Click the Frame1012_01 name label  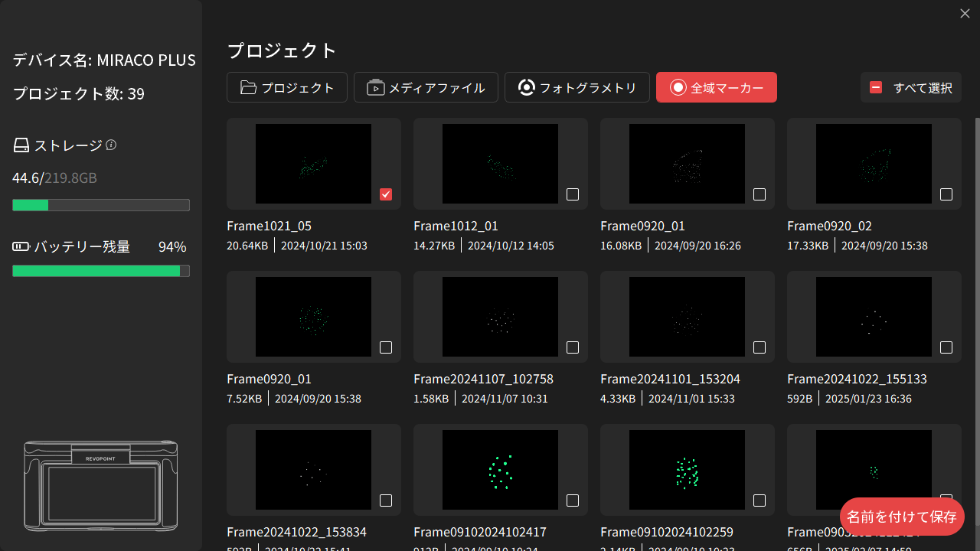pos(456,226)
